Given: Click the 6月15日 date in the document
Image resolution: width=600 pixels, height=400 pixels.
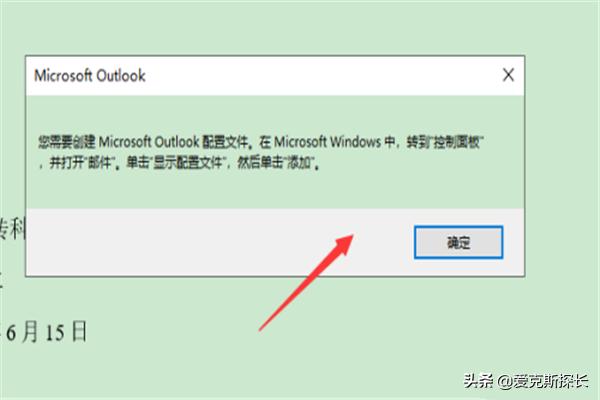Looking at the screenshot, I should click(x=47, y=331).
